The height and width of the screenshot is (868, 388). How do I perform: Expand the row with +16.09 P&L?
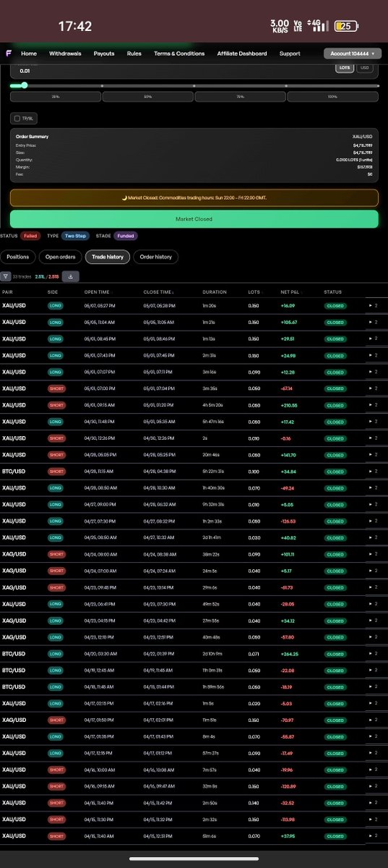point(374,305)
